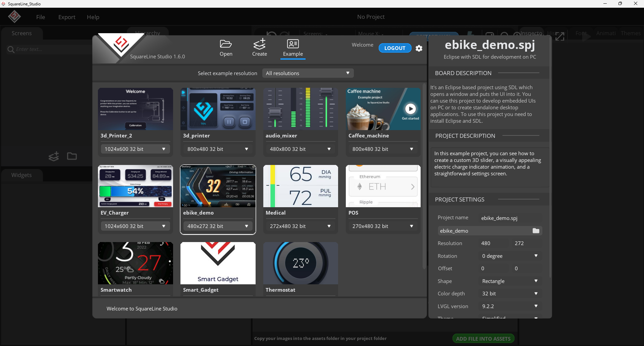This screenshot has height=346, width=644.
Task: Expand ebike_demo 480x272 resolution dropdown
Action: pyautogui.click(x=218, y=226)
